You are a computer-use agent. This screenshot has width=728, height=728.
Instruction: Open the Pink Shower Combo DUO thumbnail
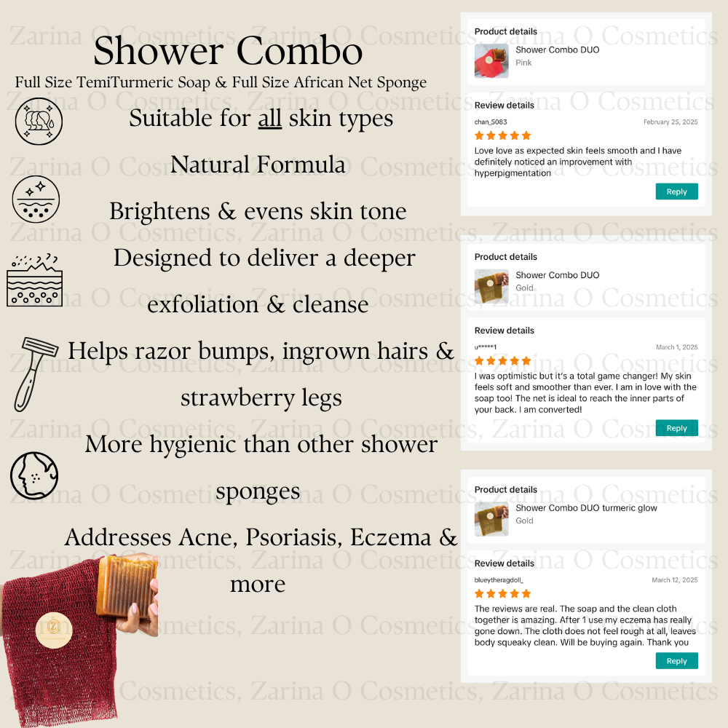[x=491, y=61]
